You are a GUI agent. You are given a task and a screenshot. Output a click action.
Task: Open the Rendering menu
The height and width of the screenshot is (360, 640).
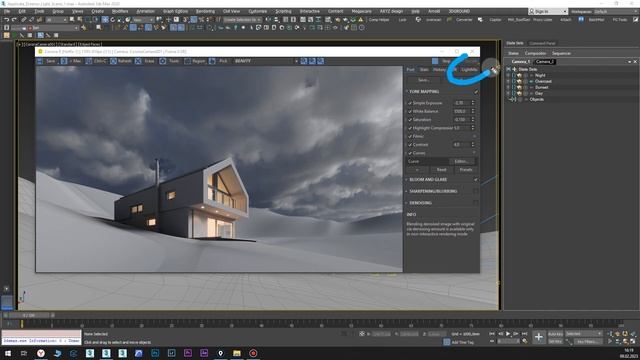[205, 11]
